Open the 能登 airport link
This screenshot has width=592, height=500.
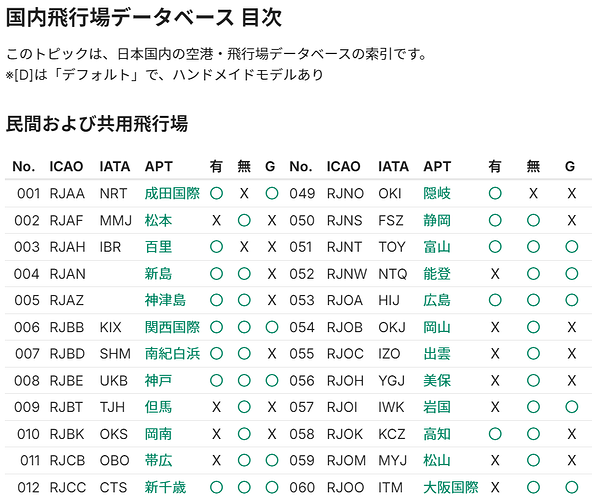[437, 274]
